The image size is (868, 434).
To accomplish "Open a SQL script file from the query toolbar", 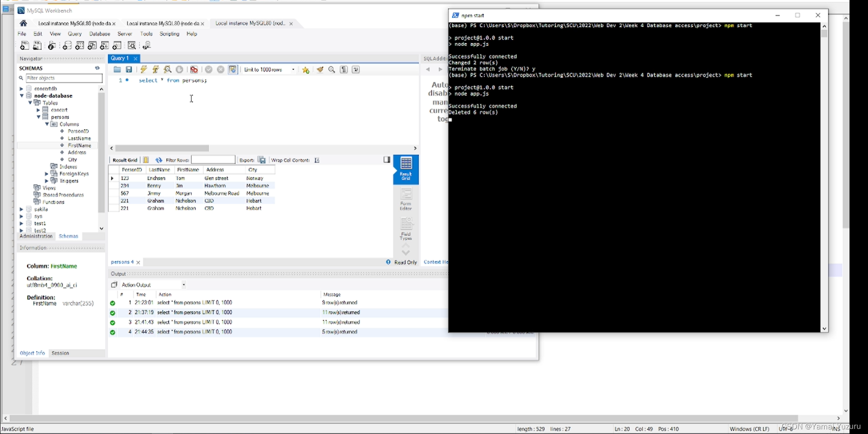I will click(x=117, y=69).
